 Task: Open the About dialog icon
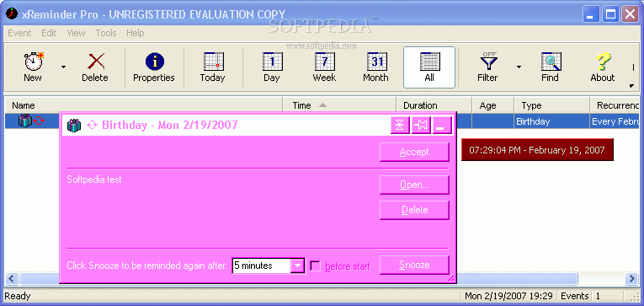pyautogui.click(x=603, y=67)
